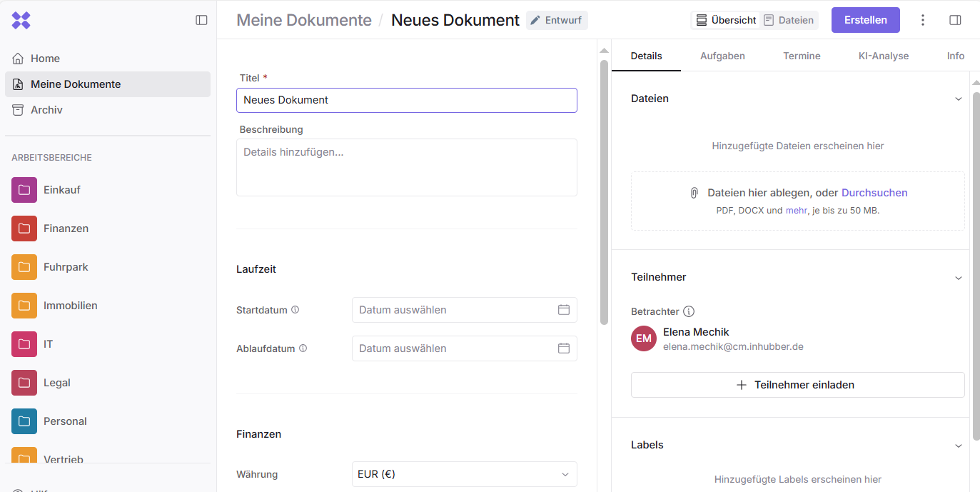Viewport: 980px width, 492px height.
Task: Collapse the Teilnehmer section
Action: pos(958,277)
